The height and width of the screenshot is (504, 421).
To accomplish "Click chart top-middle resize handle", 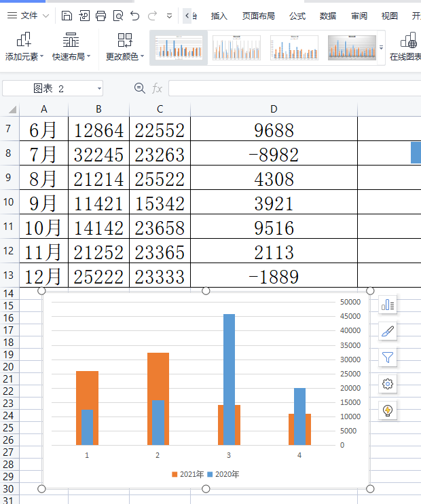I will tap(206, 291).
